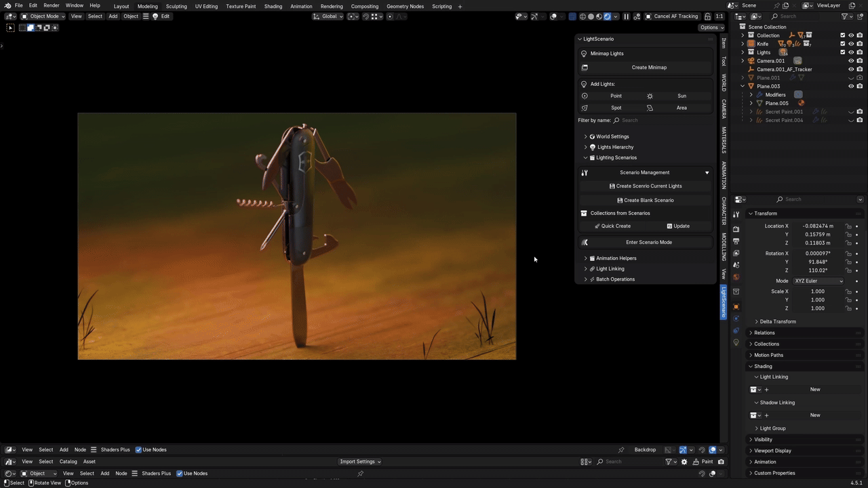Open the Output properties tab icon
868x488 pixels.
736,241
